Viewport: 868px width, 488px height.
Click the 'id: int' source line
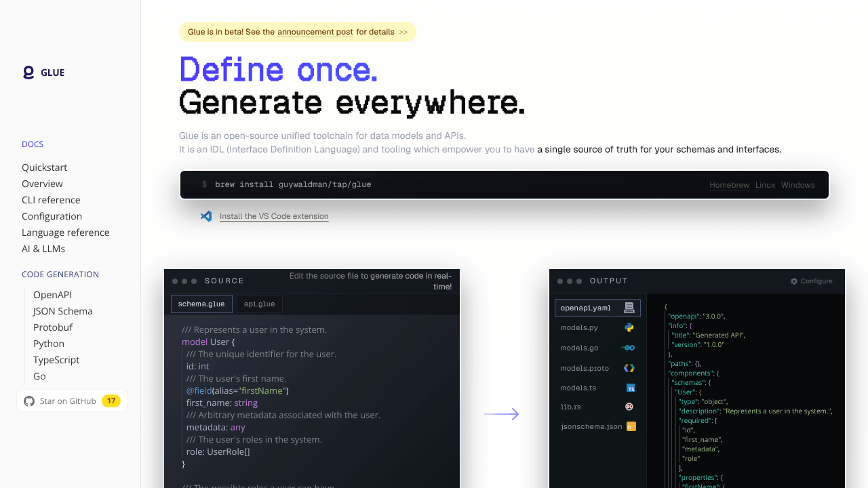click(x=198, y=367)
